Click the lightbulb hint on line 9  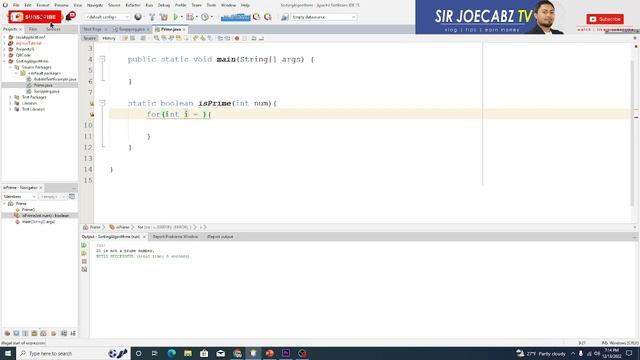[91, 115]
